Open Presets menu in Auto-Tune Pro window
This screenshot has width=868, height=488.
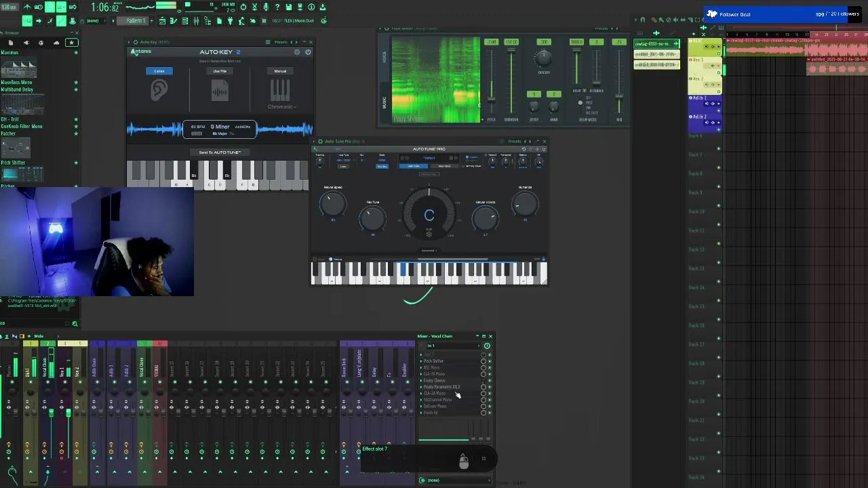click(515, 142)
